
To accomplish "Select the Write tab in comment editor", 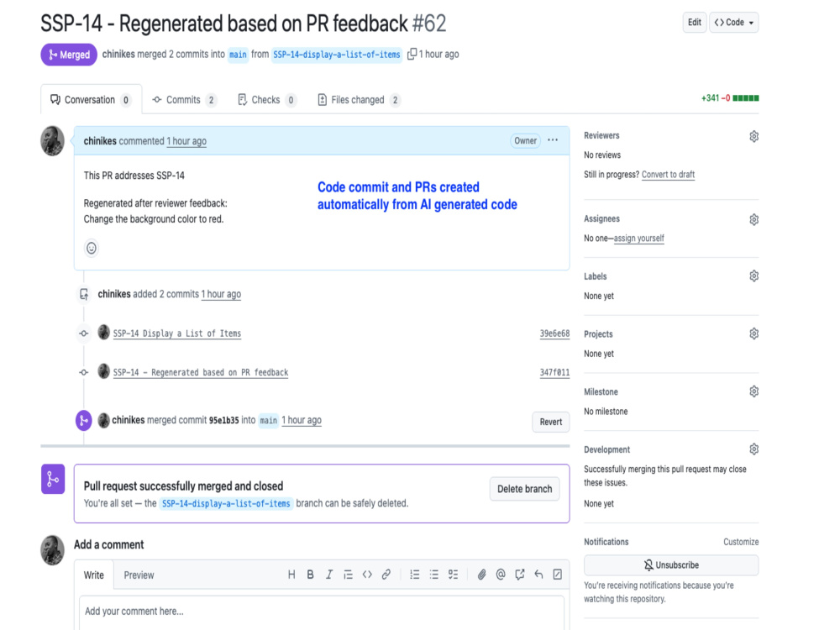I will coord(94,575).
